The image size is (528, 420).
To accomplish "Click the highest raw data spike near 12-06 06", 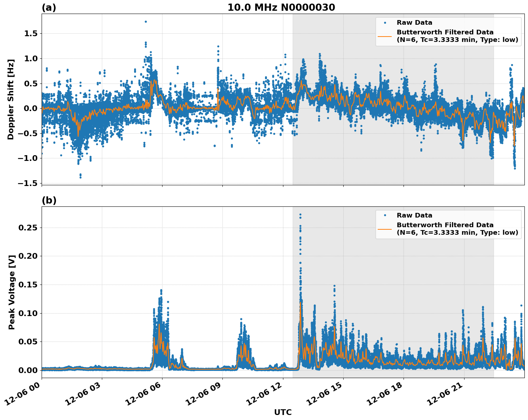I will (145, 22).
